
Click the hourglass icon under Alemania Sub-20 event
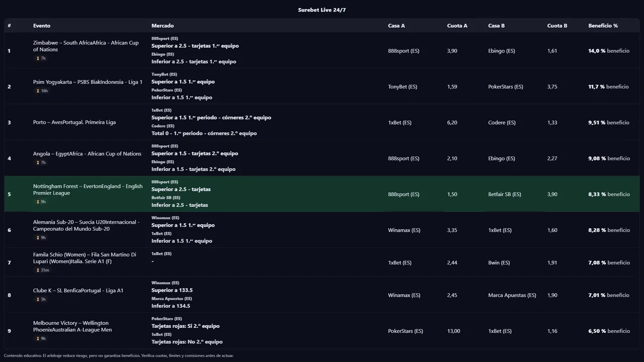[x=38, y=238]
